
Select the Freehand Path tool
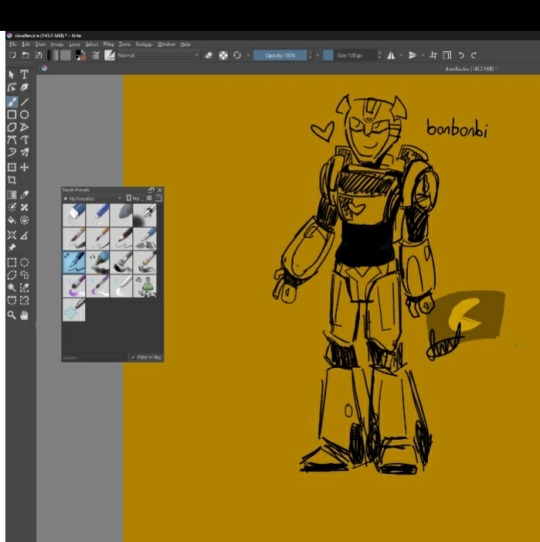(24, 140)
